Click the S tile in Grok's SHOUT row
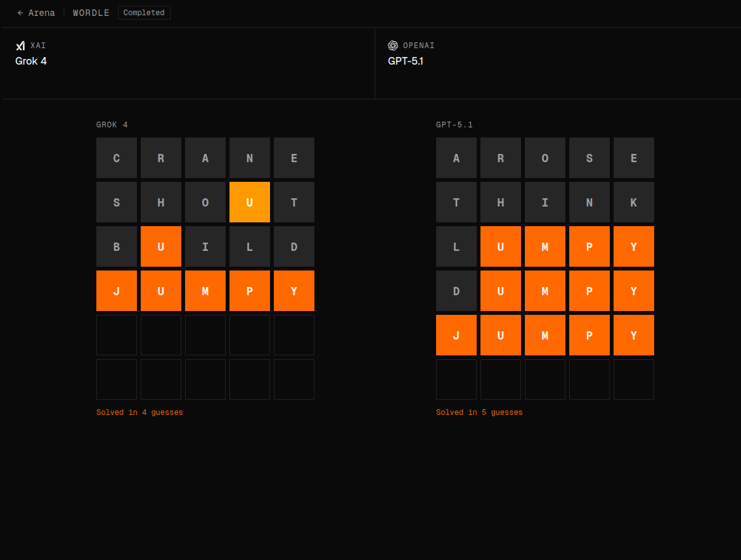The height and width of the screenshot is (560, 741). pos(117,202)
